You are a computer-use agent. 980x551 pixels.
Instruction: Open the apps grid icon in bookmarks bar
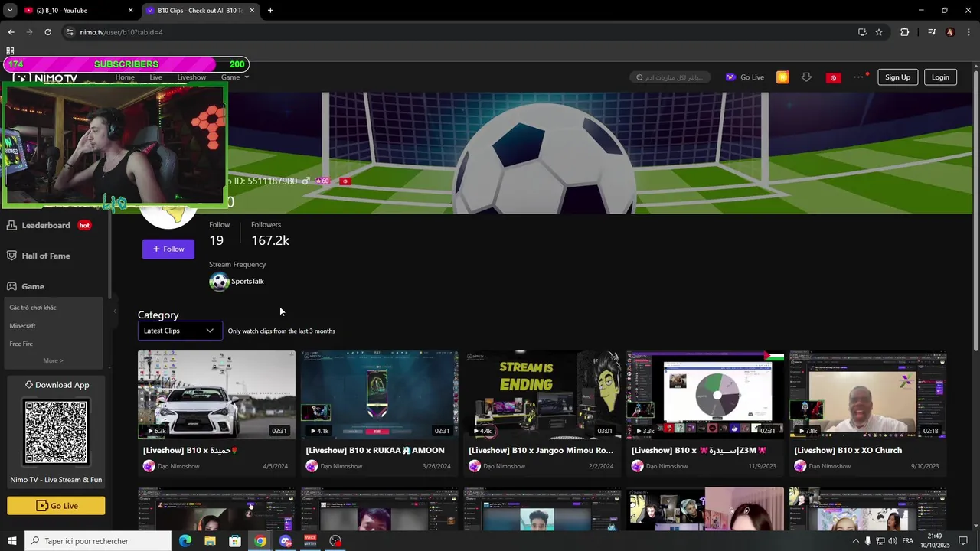click(10, 51)
